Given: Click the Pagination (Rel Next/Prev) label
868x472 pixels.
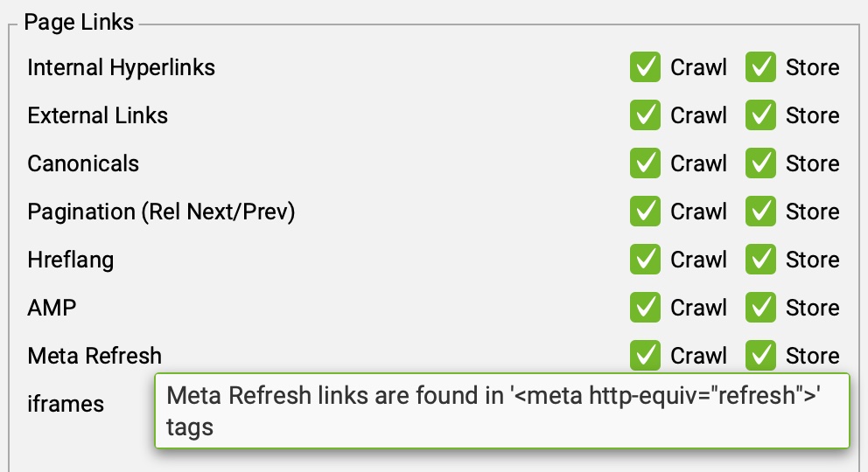Looking at the screenshot, I should pos(161,212).
